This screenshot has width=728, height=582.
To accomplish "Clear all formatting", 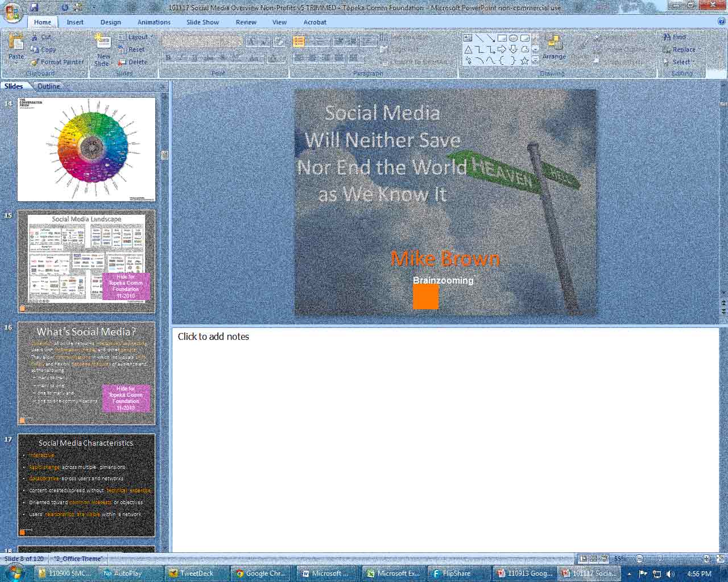I will (279, 41).
